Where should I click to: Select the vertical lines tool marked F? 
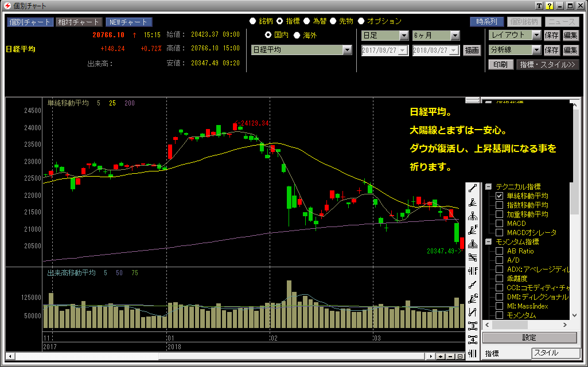point(473,271)
